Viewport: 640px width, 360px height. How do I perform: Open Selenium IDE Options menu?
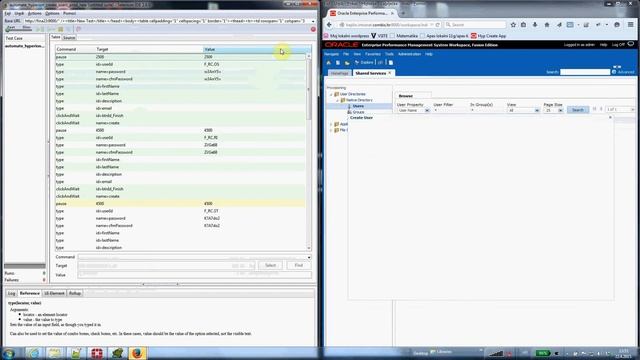point(52,13)
